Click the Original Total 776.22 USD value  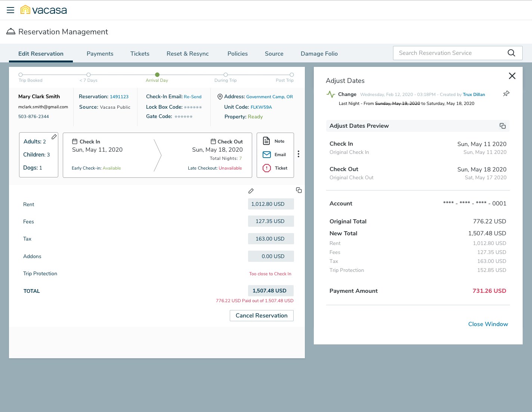coord(489,222)
